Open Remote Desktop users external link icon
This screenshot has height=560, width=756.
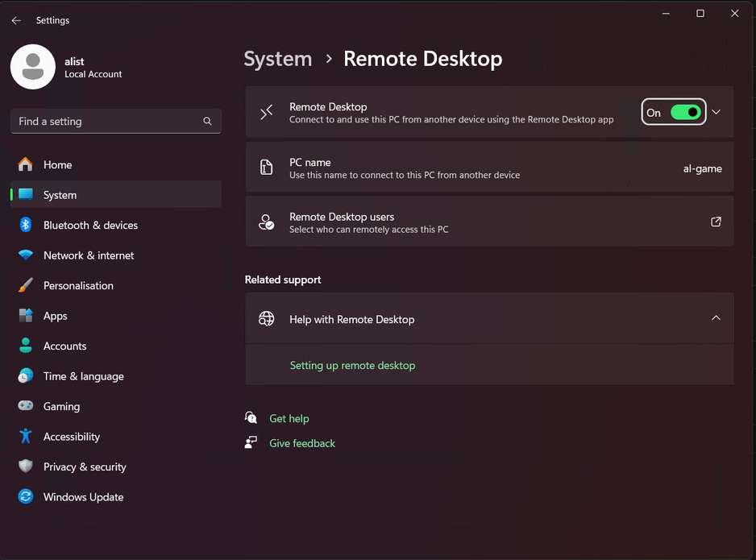[716, 222]
